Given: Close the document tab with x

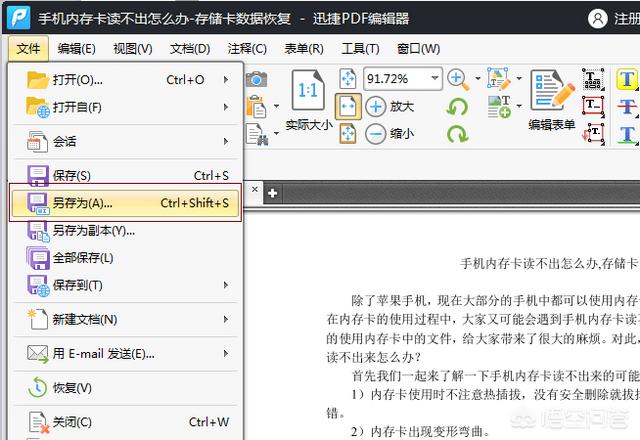Looking at the screenshot, I should click(x=255, y=189).
